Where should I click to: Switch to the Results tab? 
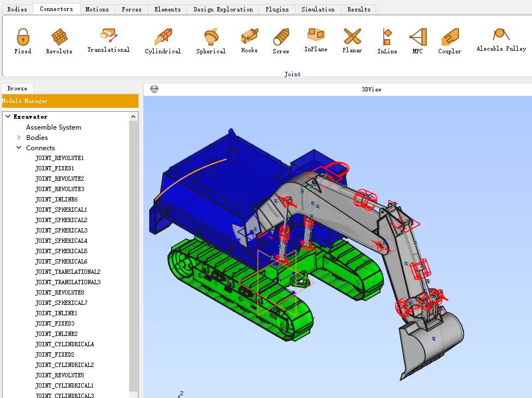click(x=359, y=9)
